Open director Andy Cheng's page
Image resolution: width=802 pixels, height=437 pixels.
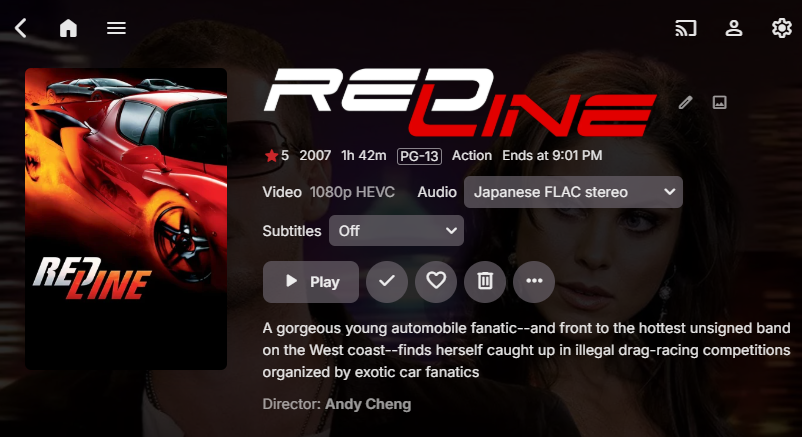368,404
